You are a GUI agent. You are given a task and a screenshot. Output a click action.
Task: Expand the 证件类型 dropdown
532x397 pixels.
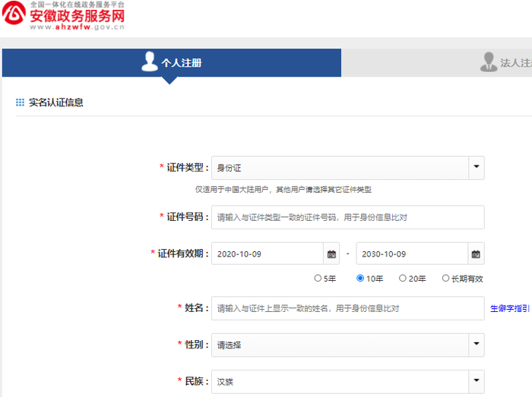476,168
